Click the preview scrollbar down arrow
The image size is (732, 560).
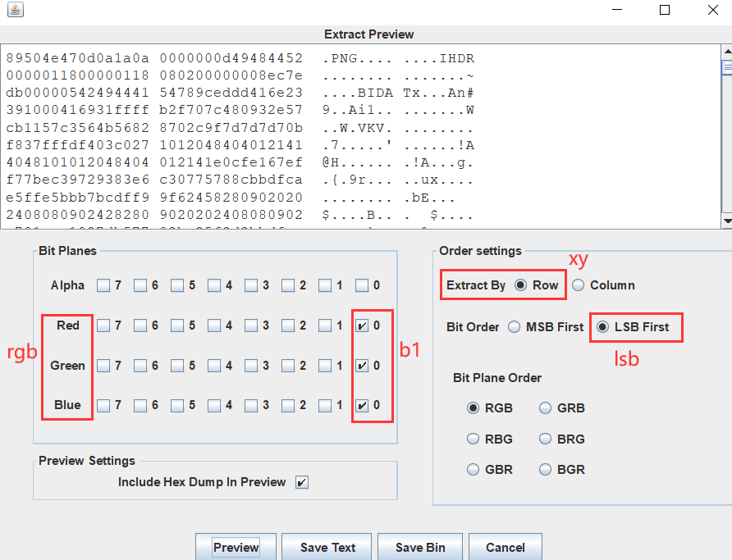coord(727,221)
